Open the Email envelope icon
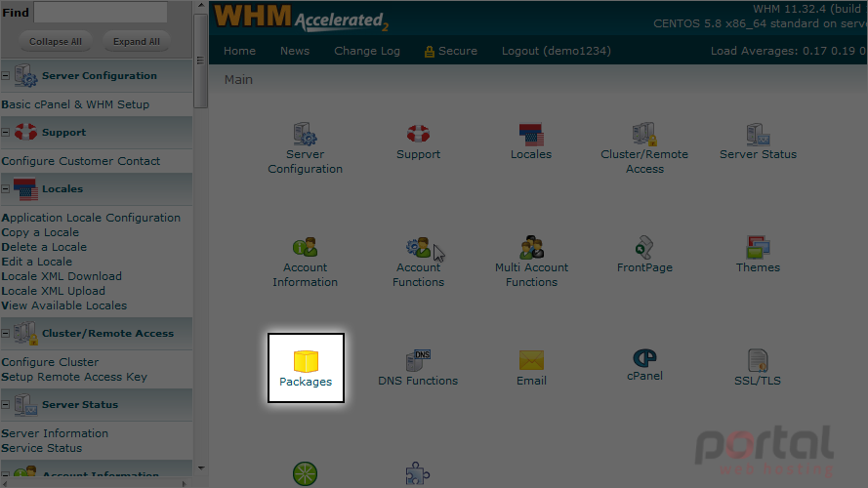 (531, 360)
